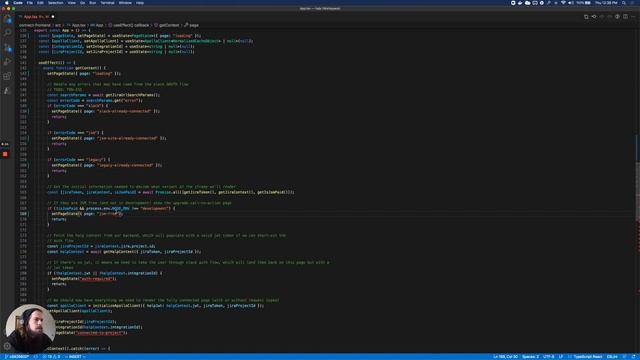This screenshot has height=360, width=640.
Task: Open the Apple menu
Action: click(7, 3)
